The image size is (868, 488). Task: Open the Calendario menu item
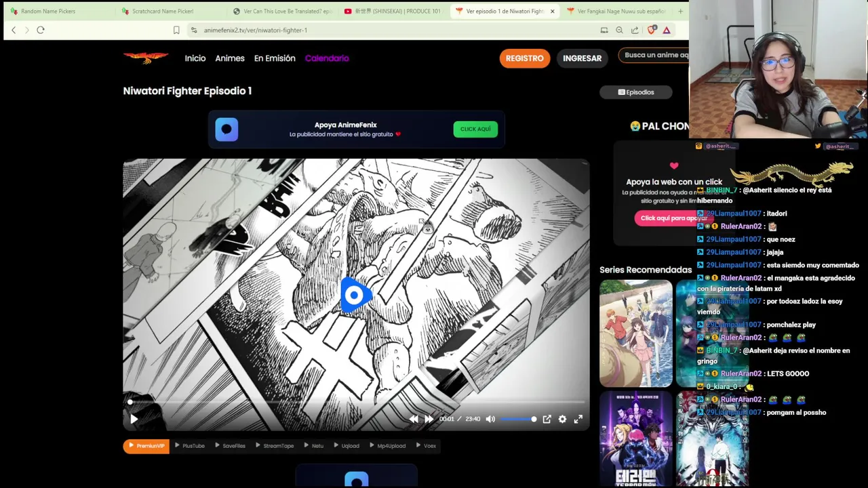click(327, 58)
